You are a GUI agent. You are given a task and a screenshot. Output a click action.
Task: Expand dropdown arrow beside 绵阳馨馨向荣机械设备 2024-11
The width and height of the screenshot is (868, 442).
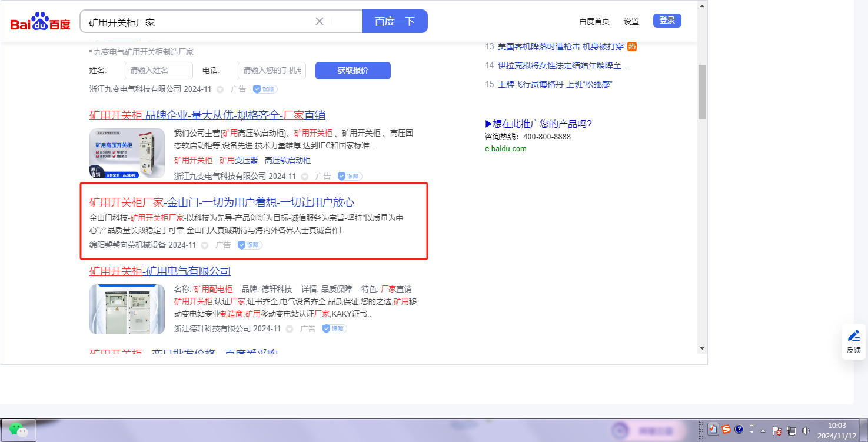click(x=205, y=245)
